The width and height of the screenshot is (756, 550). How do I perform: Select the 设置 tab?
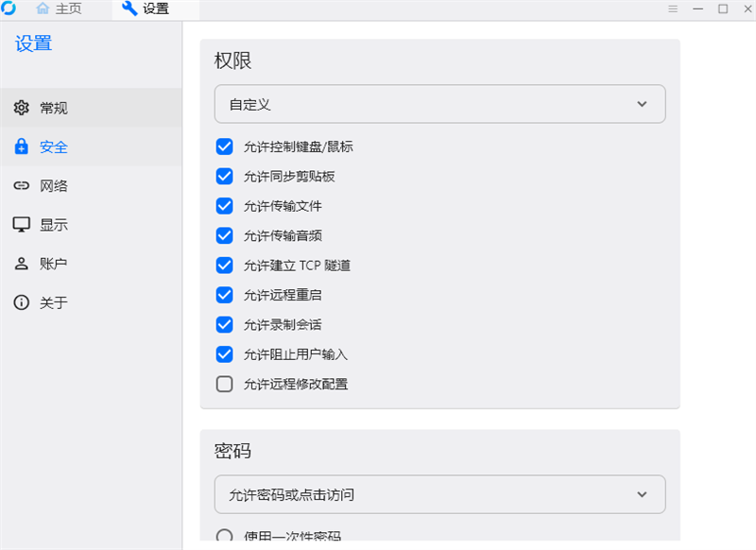152,9
